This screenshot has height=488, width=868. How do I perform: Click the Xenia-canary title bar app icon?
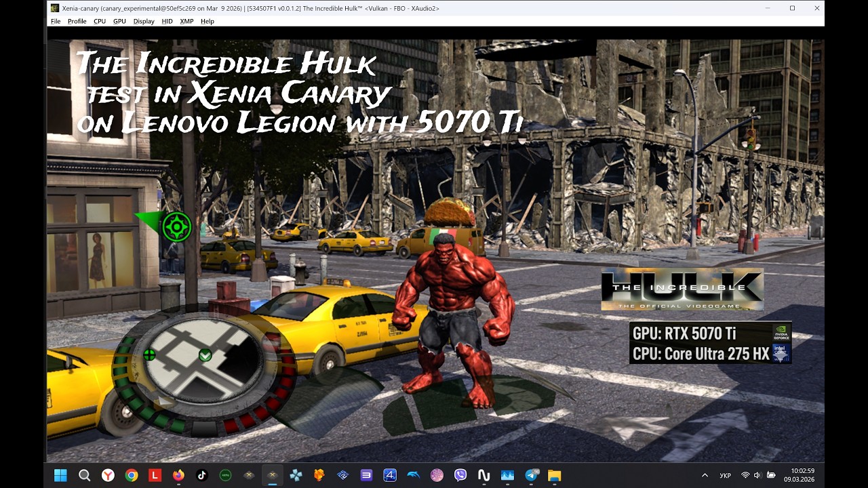[55, 8]
